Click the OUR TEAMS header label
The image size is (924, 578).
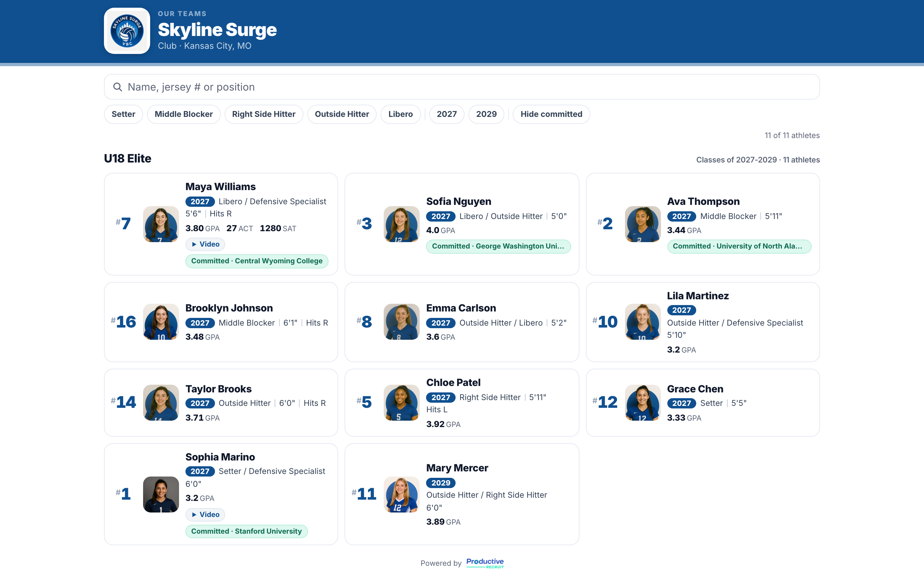click(x=182, y=14)
